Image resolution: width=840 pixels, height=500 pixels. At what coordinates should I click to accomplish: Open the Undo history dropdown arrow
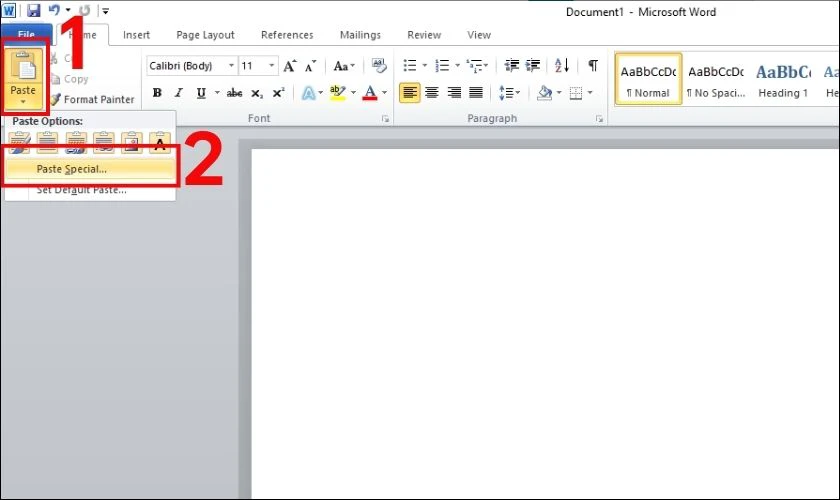pyautogui.click(x=68, y=10)
